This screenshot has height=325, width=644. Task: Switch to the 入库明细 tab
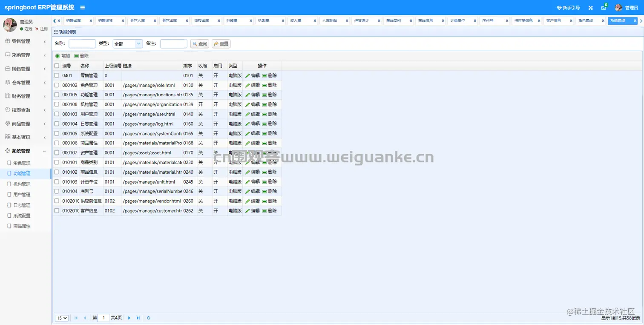[x=329, y=20]
